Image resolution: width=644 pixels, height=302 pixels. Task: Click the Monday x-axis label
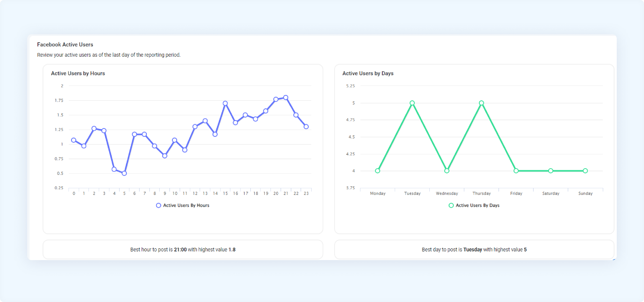click(378, 193)
